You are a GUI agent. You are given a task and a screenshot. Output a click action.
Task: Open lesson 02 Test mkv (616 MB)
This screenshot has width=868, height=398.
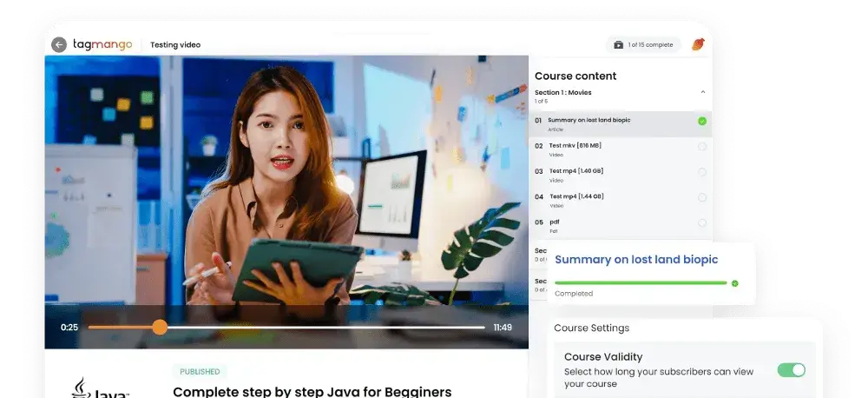tap(620, 149)
